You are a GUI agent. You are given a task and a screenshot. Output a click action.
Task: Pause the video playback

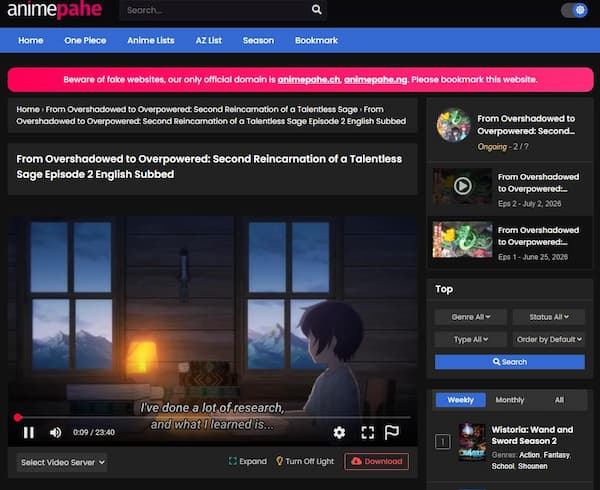[x=29, y=432]
